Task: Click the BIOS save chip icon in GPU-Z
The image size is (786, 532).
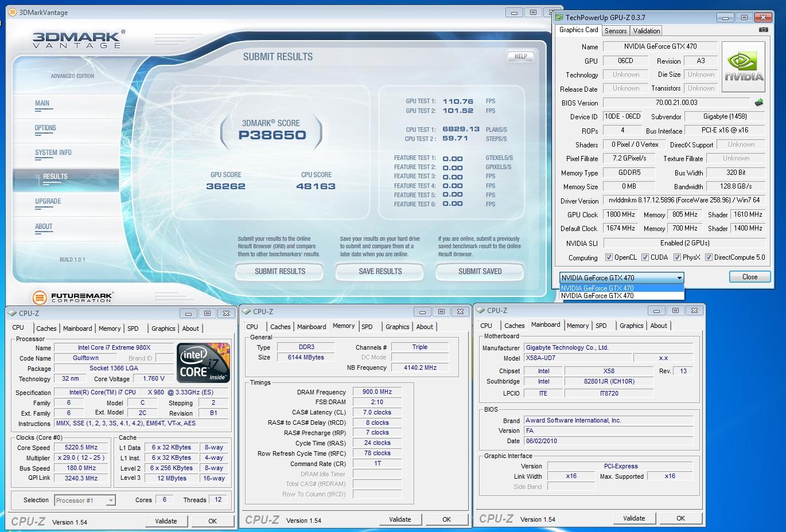Action: tap(759, 103)
